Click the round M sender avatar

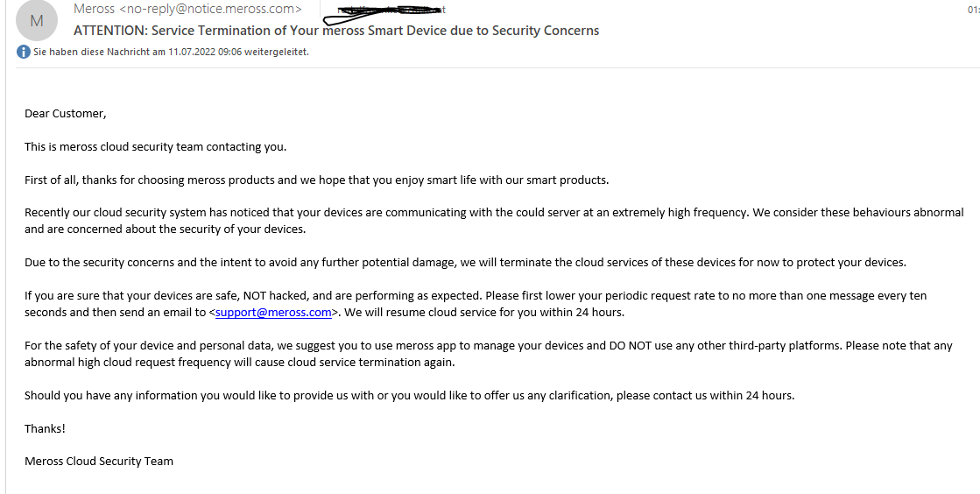(36, 21)
